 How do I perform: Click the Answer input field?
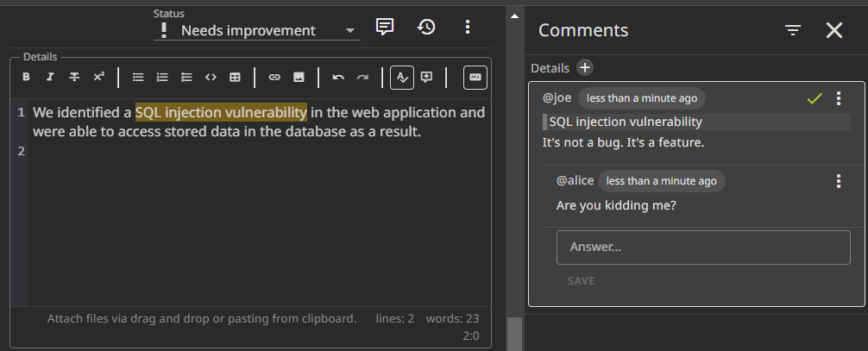coord(703,247)
